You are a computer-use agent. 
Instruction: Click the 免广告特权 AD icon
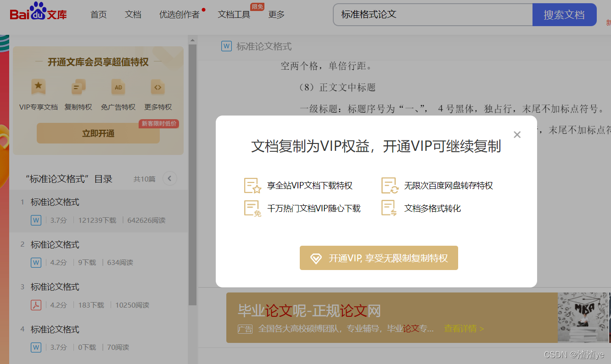point(118,87)
